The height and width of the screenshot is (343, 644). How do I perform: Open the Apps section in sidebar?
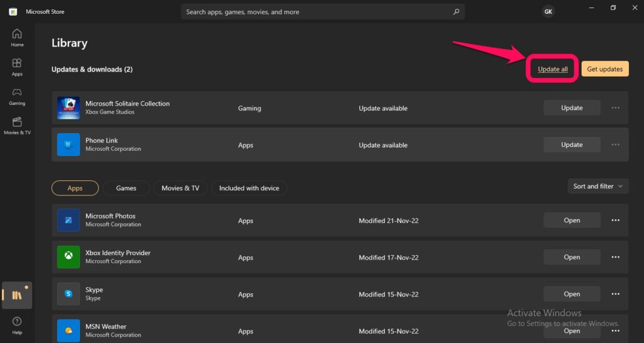17,67
